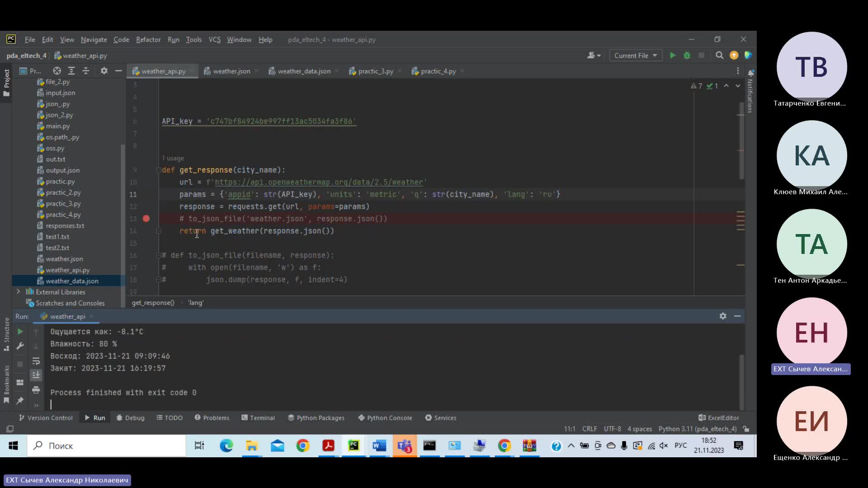
Task: Go to previous highlighted error arrow
Action: tap(726, 86)
